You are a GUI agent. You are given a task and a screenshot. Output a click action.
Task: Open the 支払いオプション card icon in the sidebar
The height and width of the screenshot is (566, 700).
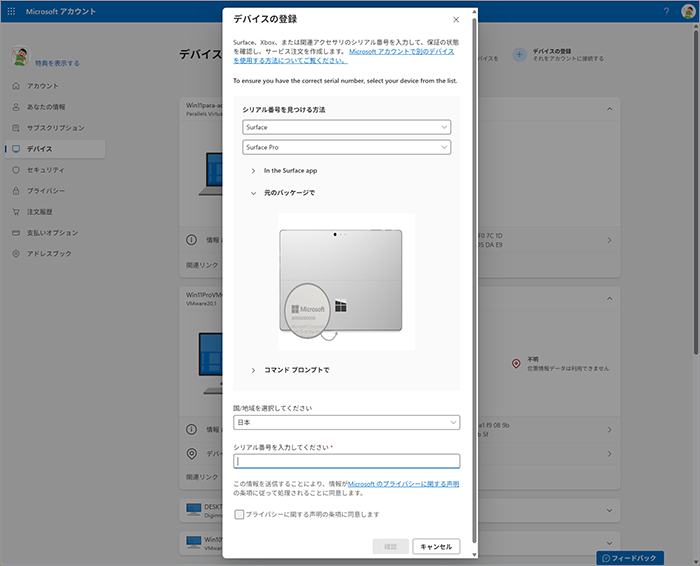(16, 233)
